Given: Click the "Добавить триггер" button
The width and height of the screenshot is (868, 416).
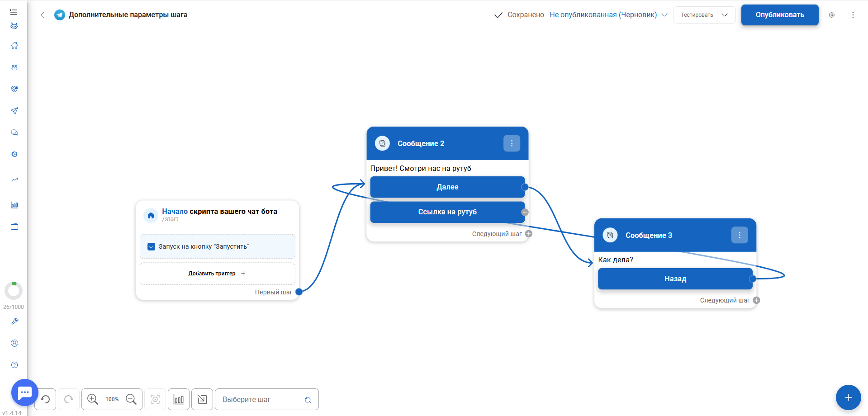Looking at the screenshot, I should coord(217,274).
